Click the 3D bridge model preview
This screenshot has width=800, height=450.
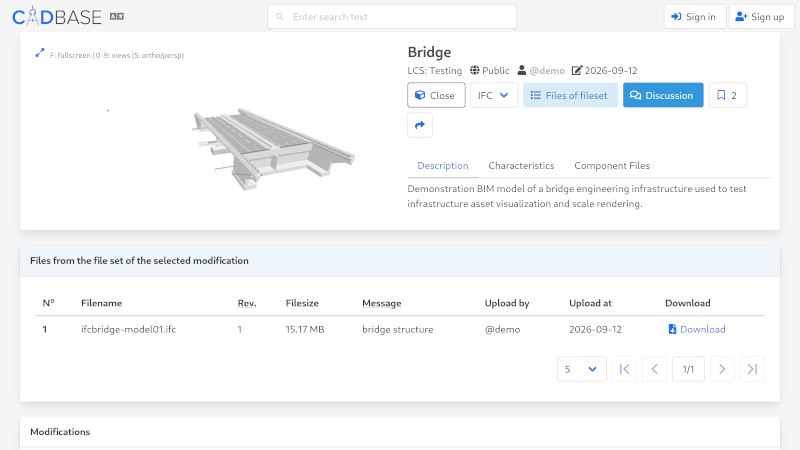[x=273, y=149]
